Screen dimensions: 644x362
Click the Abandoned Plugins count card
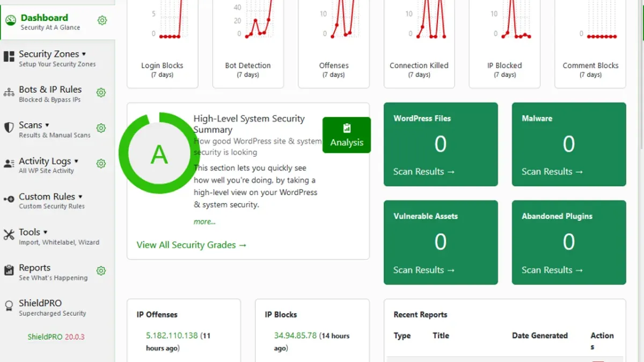pos(569,242)
